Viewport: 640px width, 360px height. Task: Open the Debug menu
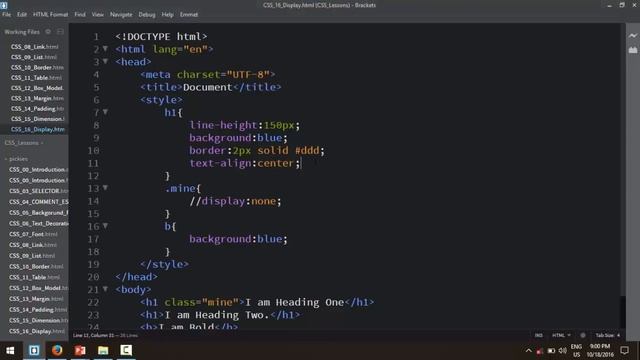click(x=147, y=14)
